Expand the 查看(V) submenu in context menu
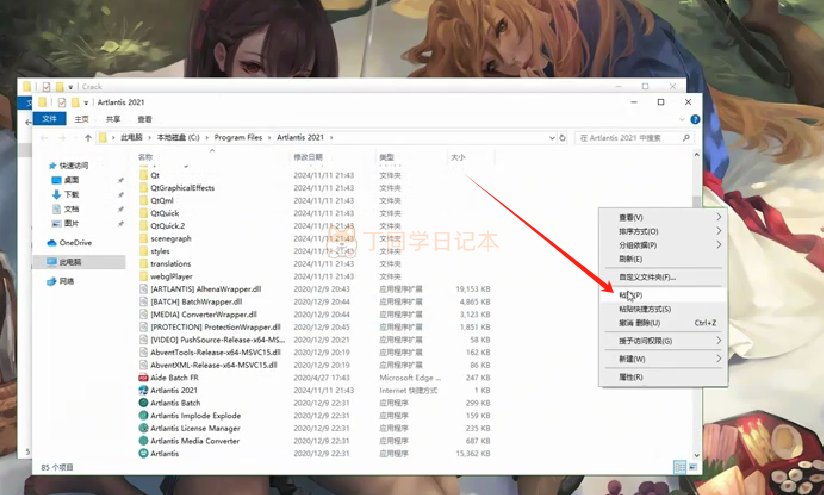 [x=718, y=217]
